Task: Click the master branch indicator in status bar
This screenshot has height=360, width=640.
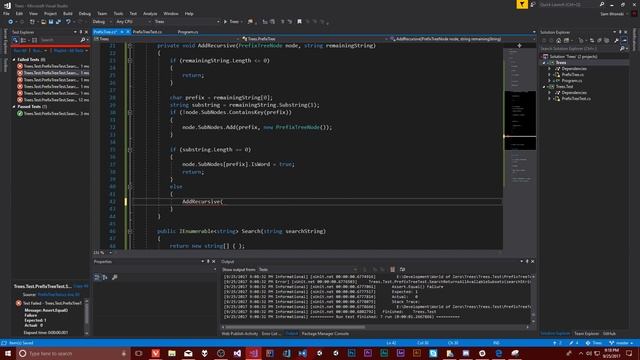Action: (x=622, y=343)
